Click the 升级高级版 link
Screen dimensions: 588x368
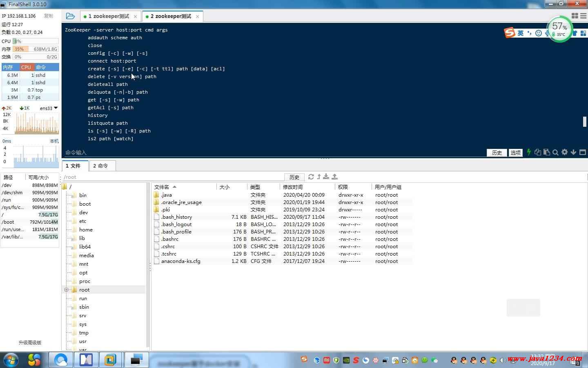tap(30, 343)
